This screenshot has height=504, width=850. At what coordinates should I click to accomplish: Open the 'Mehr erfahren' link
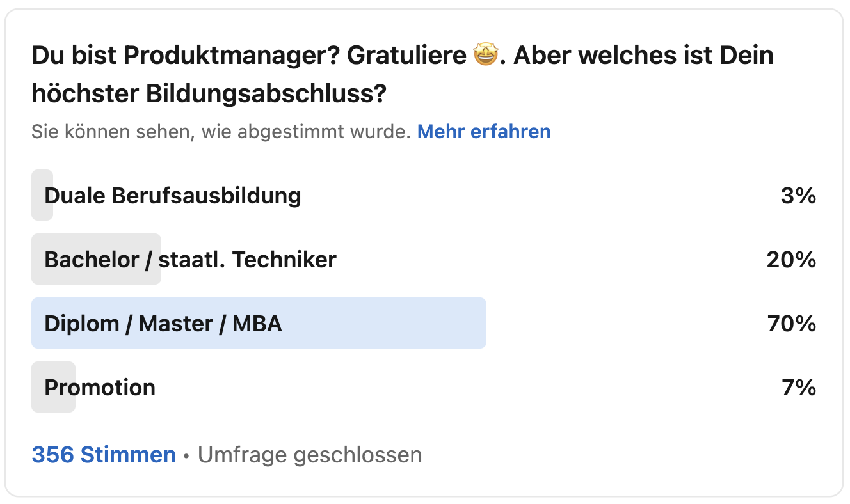(x=484, y=131)
